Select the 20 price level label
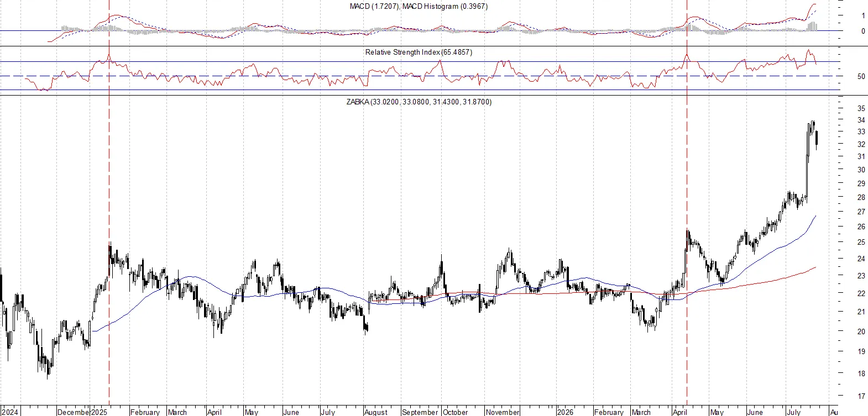 (x=861, y=331)
